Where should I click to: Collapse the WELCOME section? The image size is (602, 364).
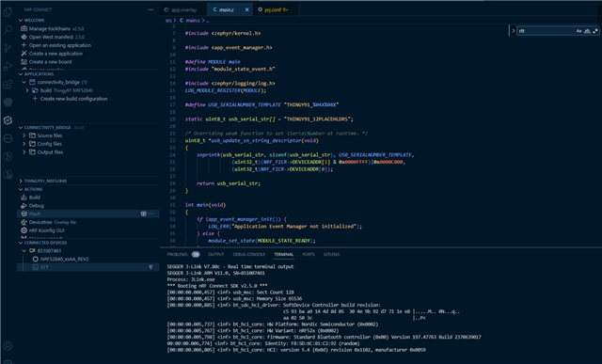click(x=21, y=21)
